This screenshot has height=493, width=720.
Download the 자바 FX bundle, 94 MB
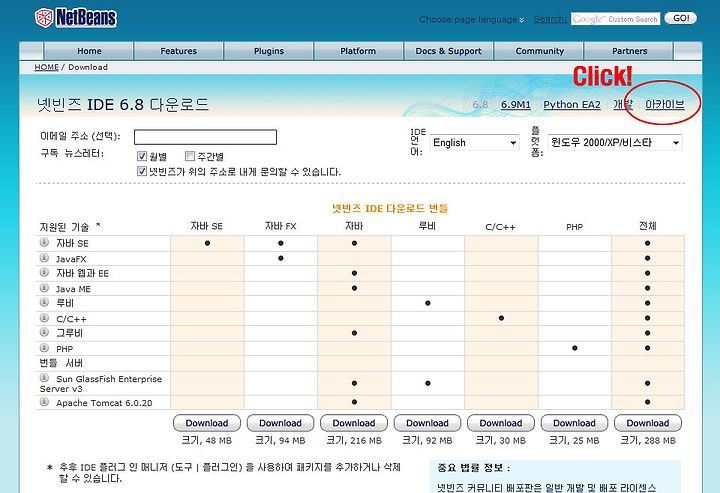(280, 423)
